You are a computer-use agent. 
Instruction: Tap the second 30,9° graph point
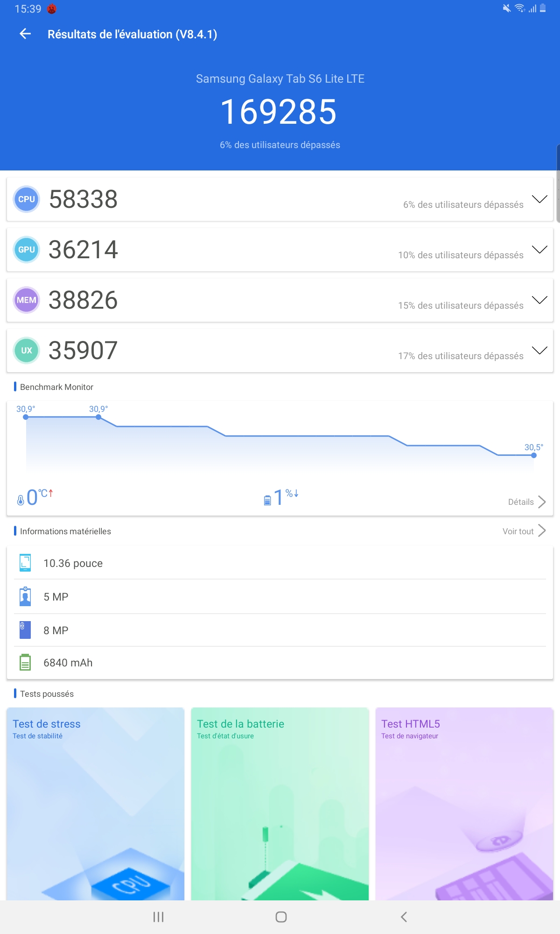click(x=98, y=417)
